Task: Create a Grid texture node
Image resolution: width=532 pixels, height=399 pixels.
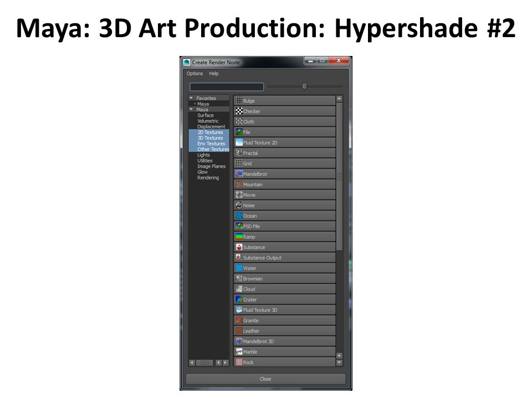Action: tap(284, 163)
